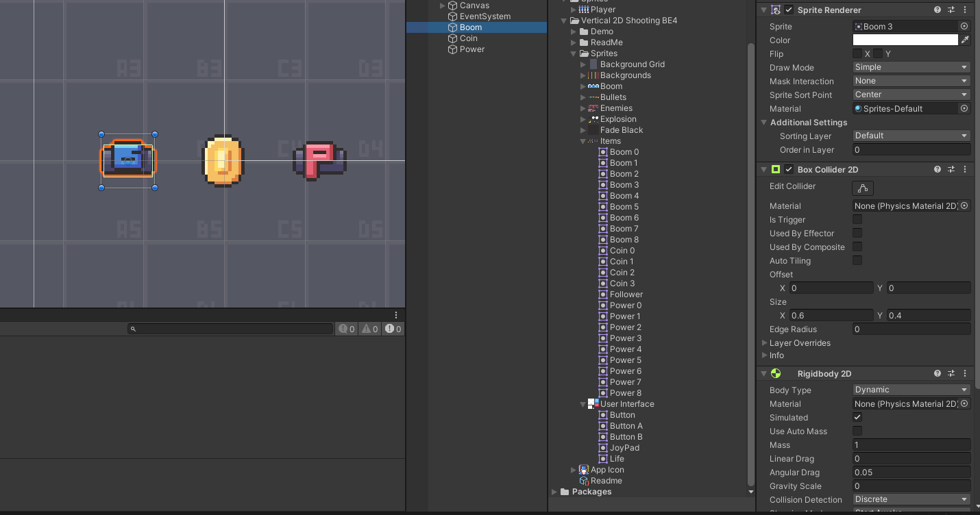Open the Console panel kebab menu
Image resolution: width=980 pixels, height=515 pixels.
click(396, 315)
